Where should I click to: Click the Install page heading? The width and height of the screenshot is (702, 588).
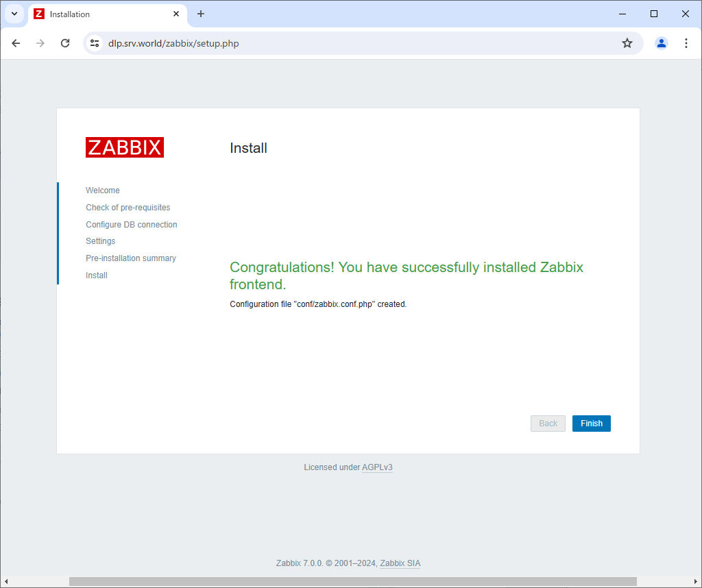(248, 148)
